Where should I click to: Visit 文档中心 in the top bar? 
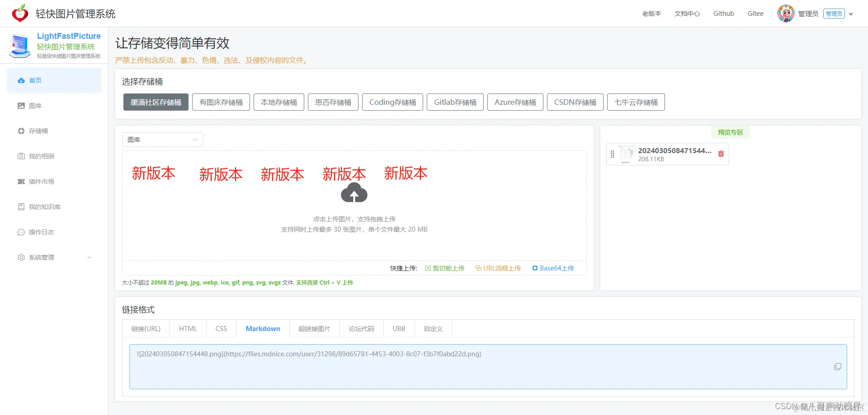click(x=687, y=13)
